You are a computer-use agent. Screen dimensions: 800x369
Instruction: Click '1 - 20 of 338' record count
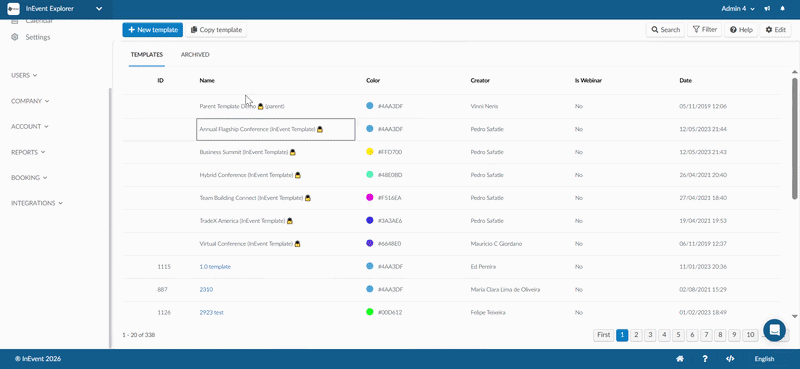139,335
